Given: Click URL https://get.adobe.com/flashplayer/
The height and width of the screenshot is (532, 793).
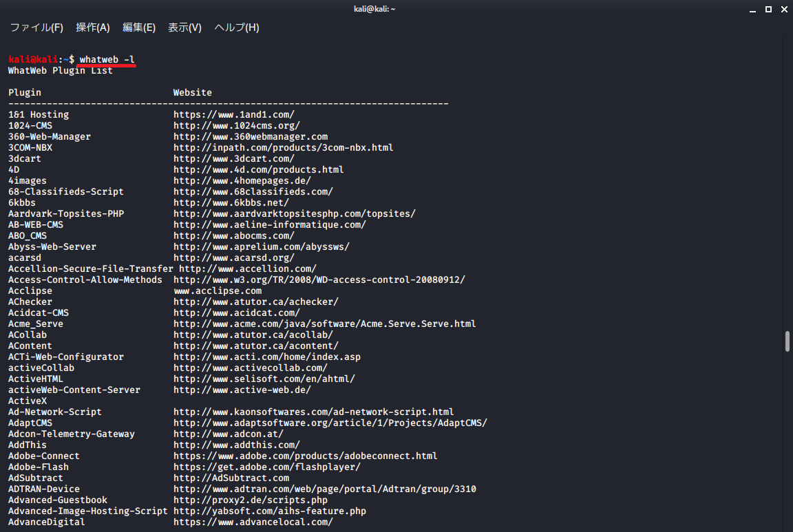Looking at the screenshot, I should coord(267,467).
